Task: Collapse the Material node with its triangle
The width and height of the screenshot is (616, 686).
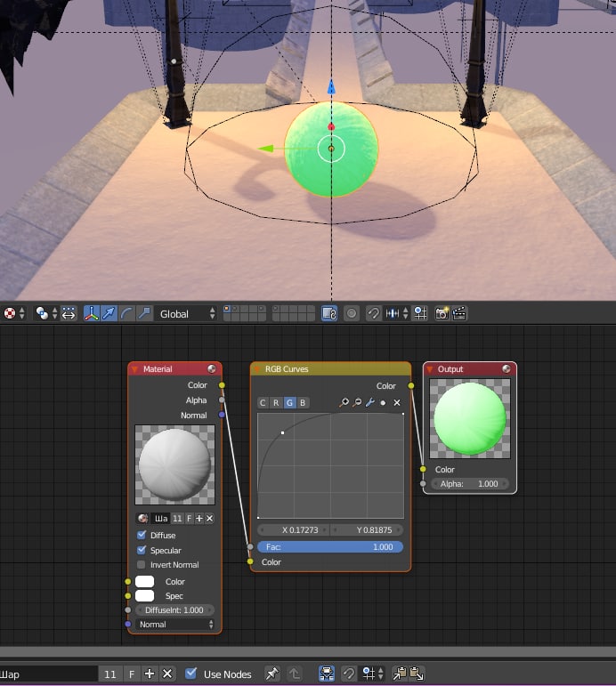Action: 135,369
